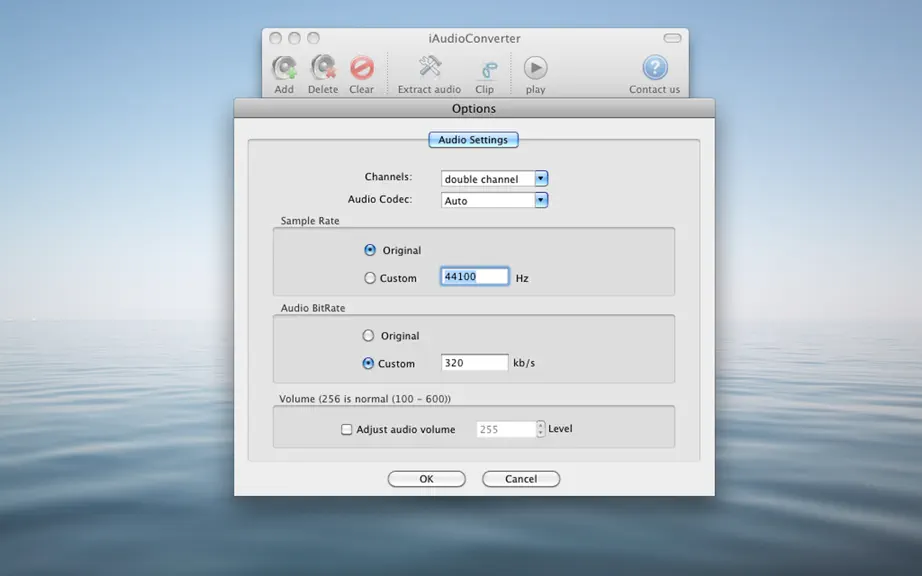Click the Add audio file icon
Screen dimensions: 922x576
[x=284, y=68]
